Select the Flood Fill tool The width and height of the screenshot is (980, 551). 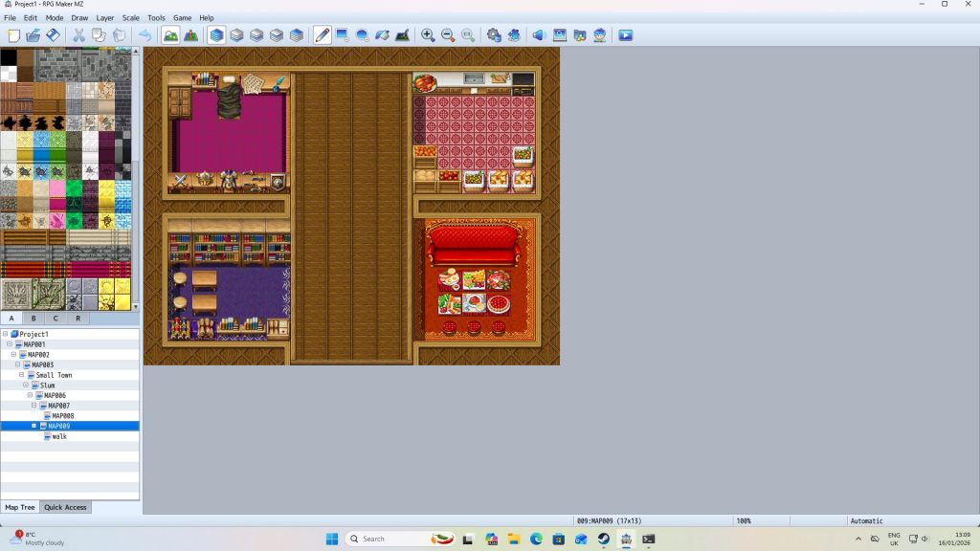(383, 35)
